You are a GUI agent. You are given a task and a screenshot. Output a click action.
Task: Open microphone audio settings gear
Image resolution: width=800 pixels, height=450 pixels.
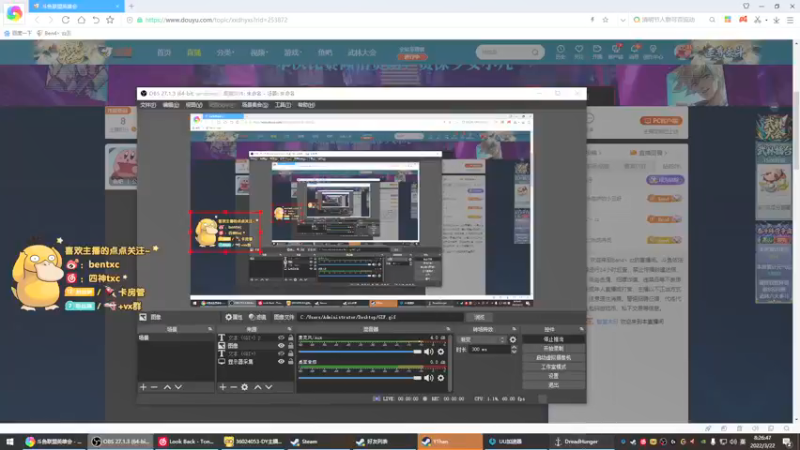[x=441, y=352]
